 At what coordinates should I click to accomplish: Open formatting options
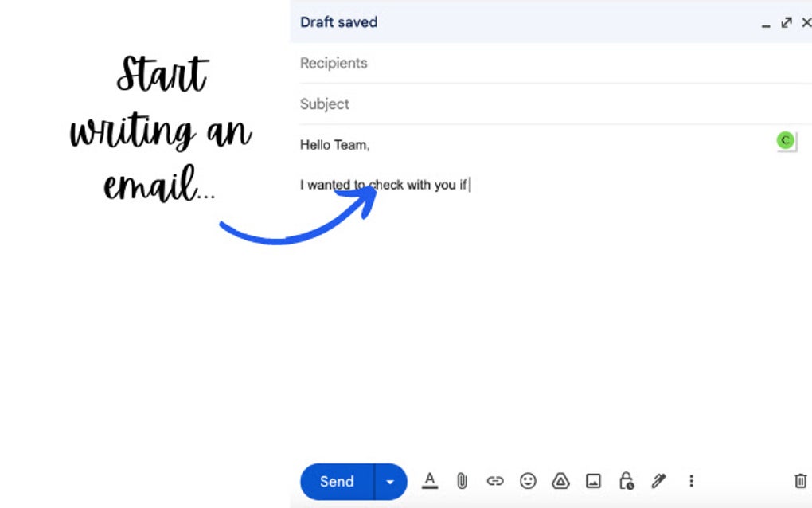tap(429, 481)
